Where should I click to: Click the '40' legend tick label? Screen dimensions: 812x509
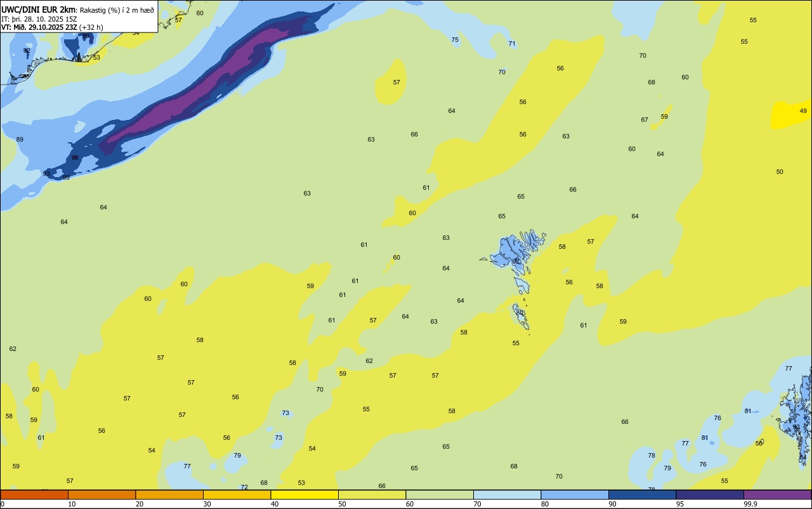(x=274, y=504)
